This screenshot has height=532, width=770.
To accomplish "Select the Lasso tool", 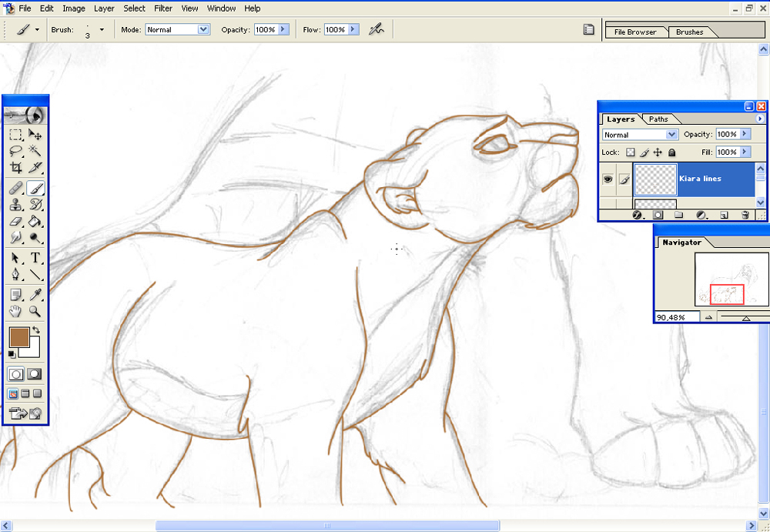I will 15,151.
